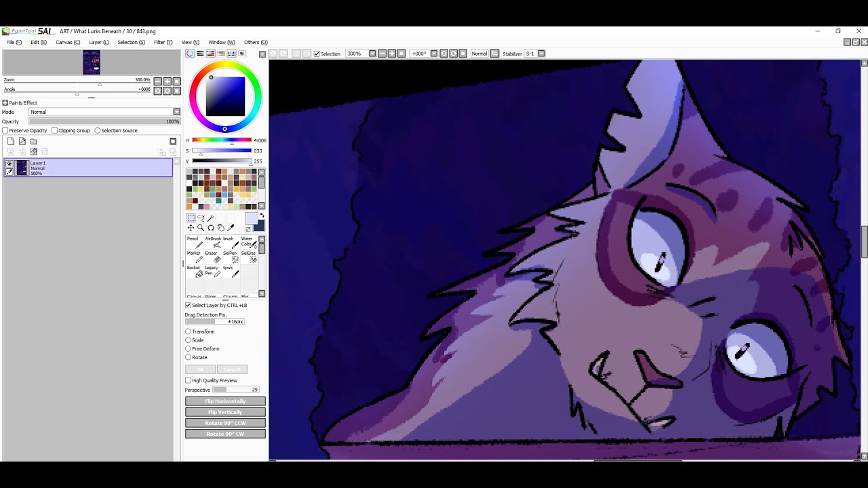Viewport: 868px width, 488px height.
Task: Uncheck the Selection checkbox in the toolbar
Action: pos(317,54)
